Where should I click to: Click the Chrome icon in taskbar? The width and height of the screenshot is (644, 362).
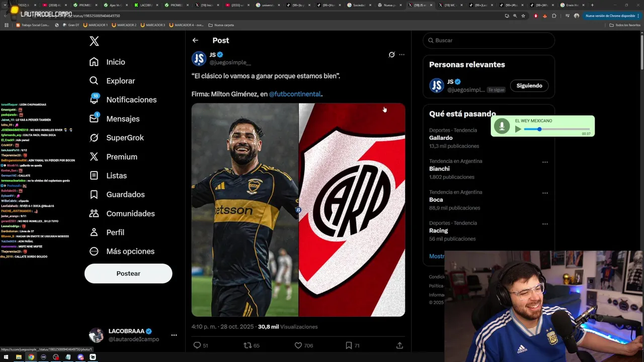tap(31, 357)
